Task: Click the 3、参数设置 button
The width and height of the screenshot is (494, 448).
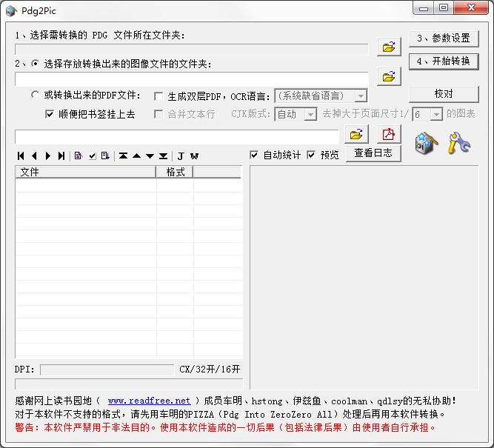Action: click(x=443, y=39)
